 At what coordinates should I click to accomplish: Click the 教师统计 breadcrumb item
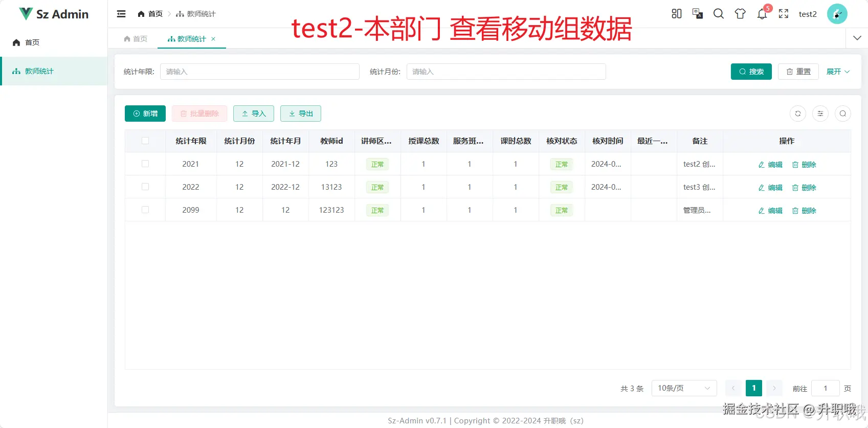[196, 14]
